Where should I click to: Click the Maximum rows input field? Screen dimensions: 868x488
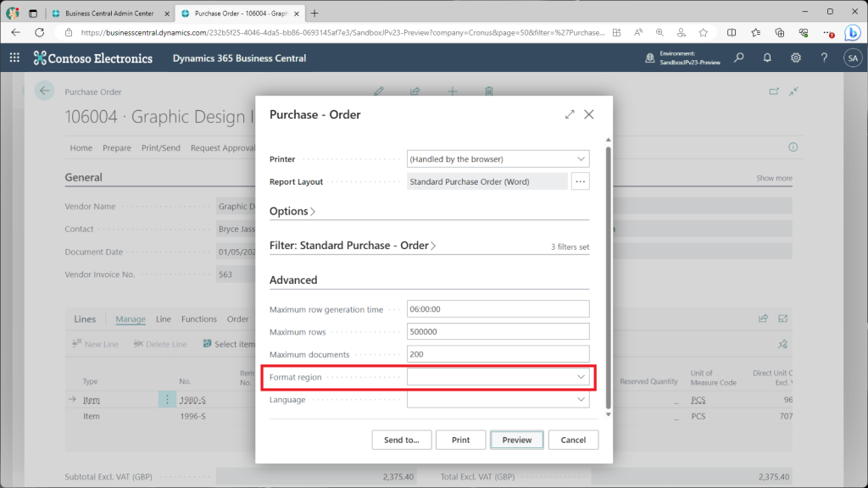point(498,331)
